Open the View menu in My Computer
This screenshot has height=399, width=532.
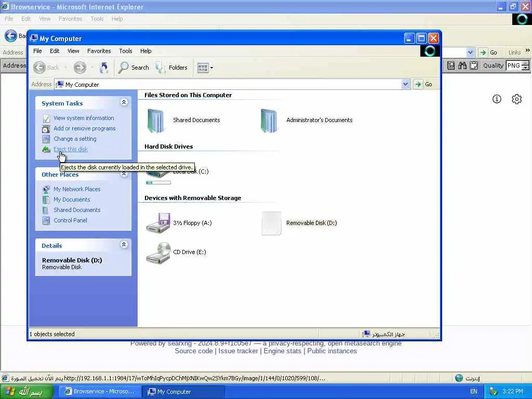coord(73,51)
